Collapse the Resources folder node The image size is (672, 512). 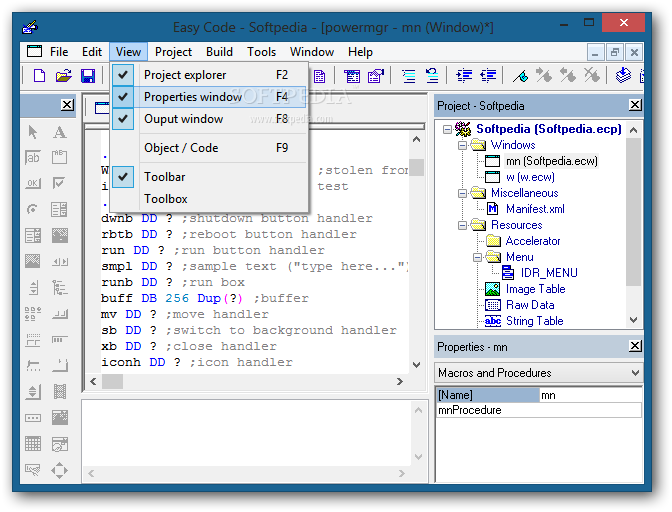[x=462, y=225]
